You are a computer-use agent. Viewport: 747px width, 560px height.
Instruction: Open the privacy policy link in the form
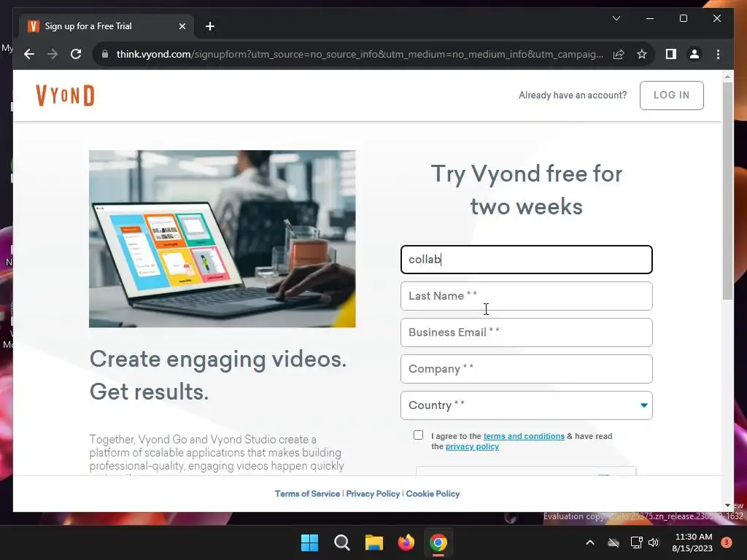point(472,446)
